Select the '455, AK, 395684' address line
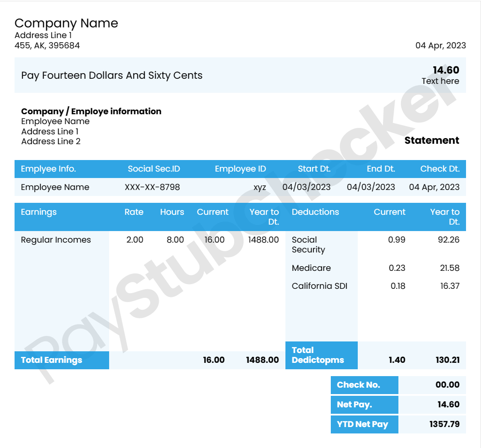This screenshot has width=481, height=448. 47,46
